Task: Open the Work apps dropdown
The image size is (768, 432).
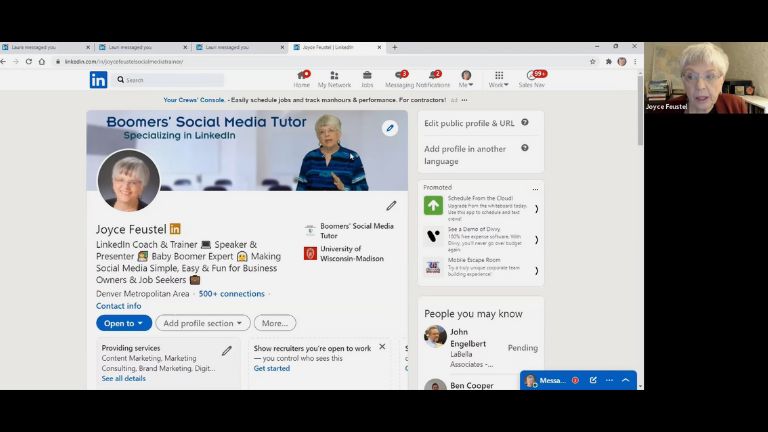Action: point(499,79)
